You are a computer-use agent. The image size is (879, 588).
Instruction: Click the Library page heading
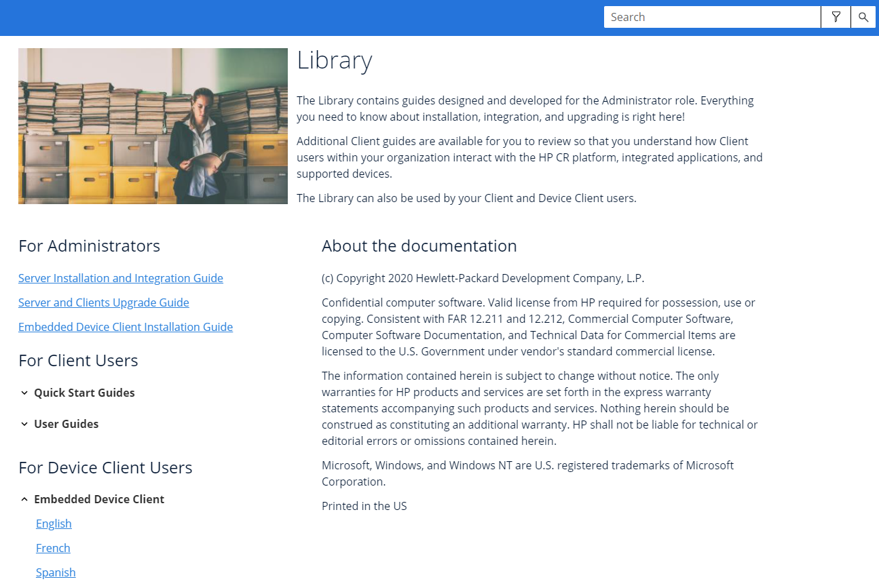coord(335,61)
